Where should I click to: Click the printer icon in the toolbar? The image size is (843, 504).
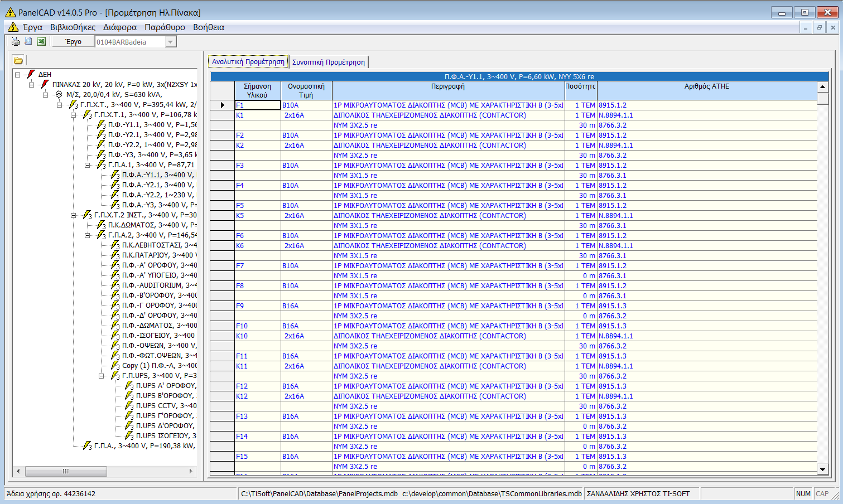click(16, 41)
